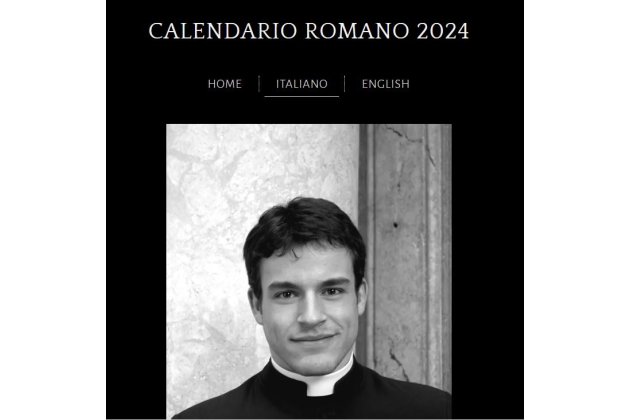The image size is (630, 420).
Task: Click the word CALENDARIO in the header
Action: coord(223,31)
